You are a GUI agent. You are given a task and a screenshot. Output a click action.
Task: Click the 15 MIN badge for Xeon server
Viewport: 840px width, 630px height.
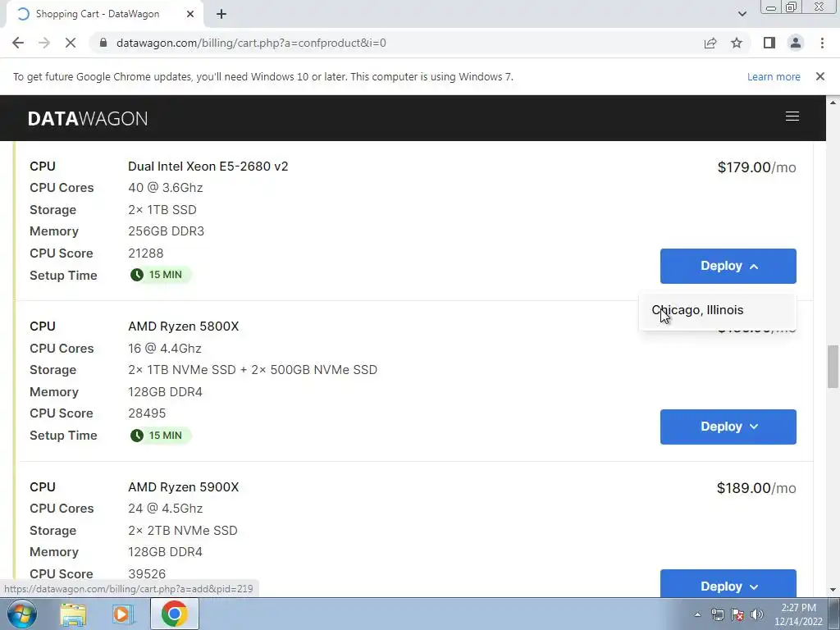tap(160, 275)
